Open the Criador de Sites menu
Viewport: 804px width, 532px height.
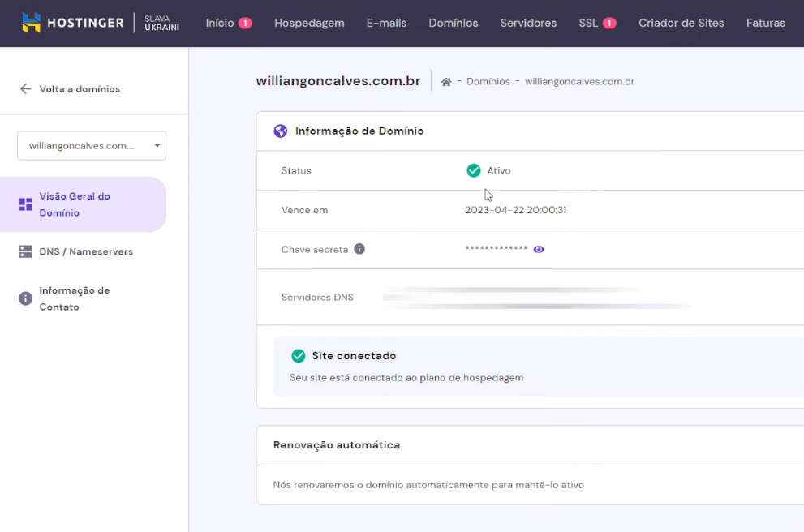point(681,23)
